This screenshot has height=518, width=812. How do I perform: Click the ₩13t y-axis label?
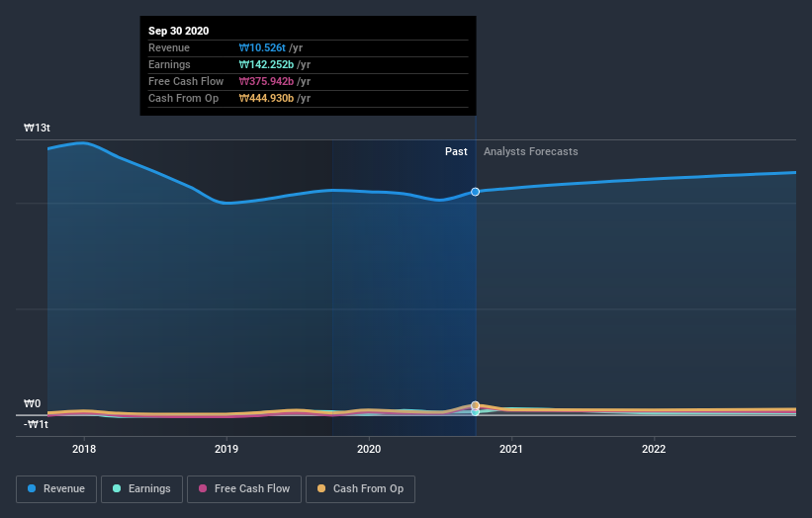point(37,128)
